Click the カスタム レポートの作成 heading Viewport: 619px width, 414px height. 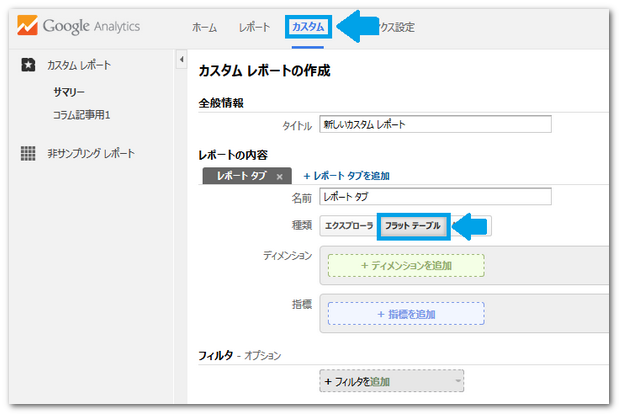tap(264, 71)
